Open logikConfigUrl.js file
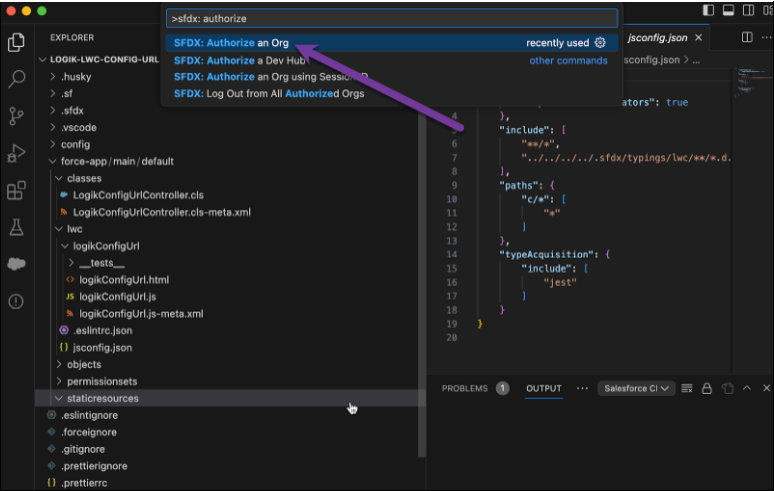The image size is (774, 491). pos(117,297)
